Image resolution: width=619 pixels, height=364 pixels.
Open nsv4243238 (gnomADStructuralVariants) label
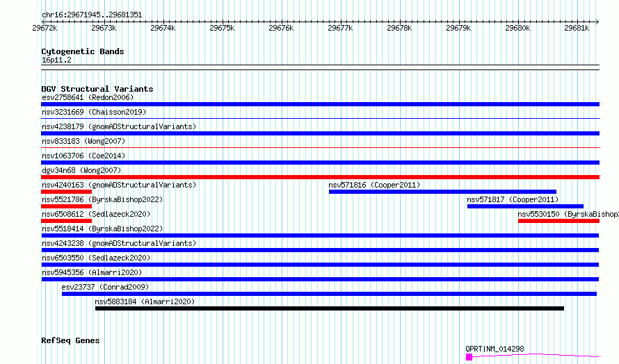pyautogui.click(x=119, y=243)
